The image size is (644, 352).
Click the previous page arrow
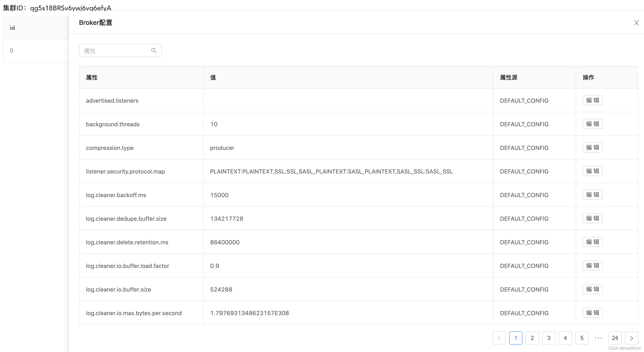[x=499, y=338]
